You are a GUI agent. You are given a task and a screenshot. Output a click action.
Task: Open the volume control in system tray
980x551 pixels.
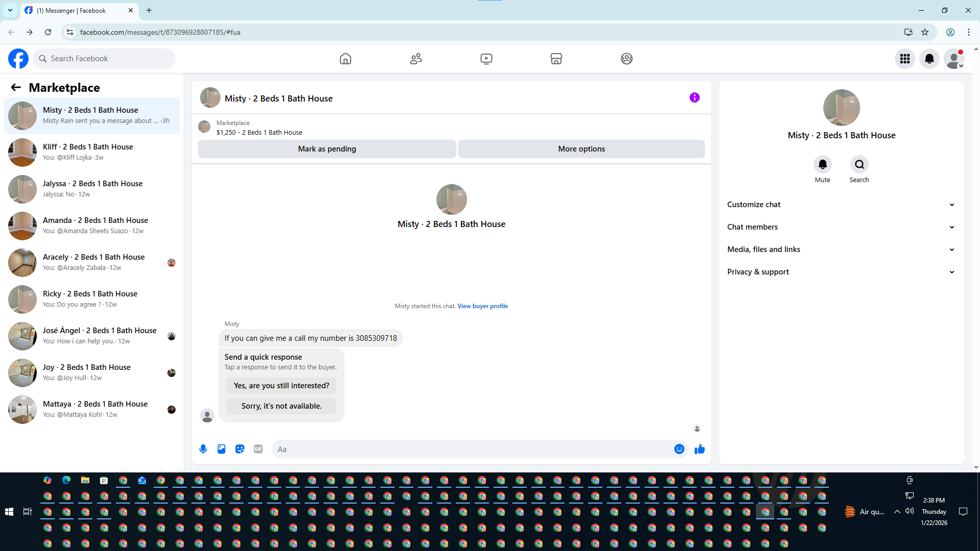[910, 511]
